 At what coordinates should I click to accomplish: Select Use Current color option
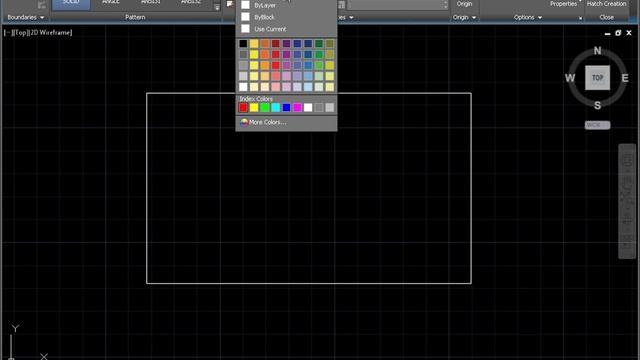click(287, 29)
